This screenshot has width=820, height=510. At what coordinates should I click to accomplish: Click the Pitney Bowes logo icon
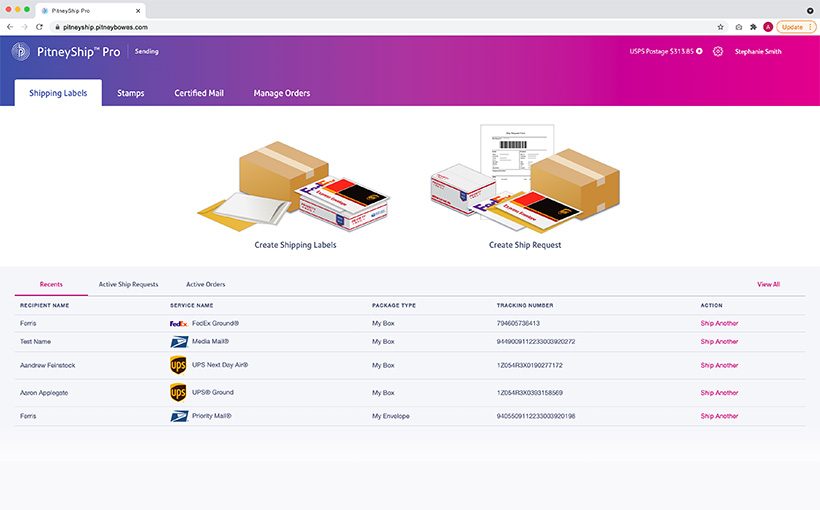tap(21, 51)
